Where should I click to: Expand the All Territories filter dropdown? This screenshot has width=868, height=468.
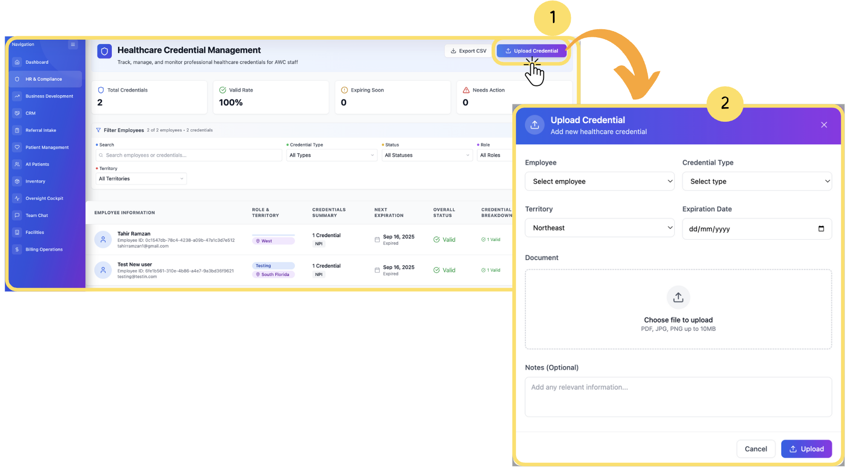point(141,179)
